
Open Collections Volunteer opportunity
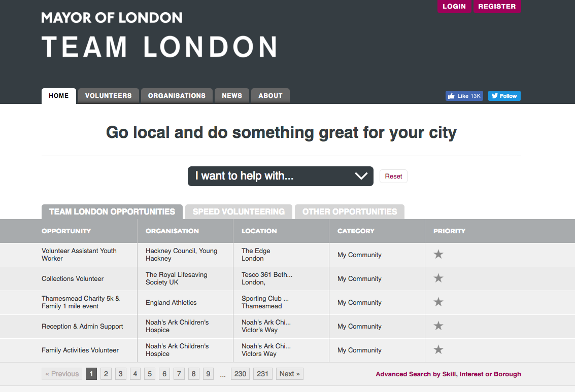pyautogui.click(x=73, y=278)
